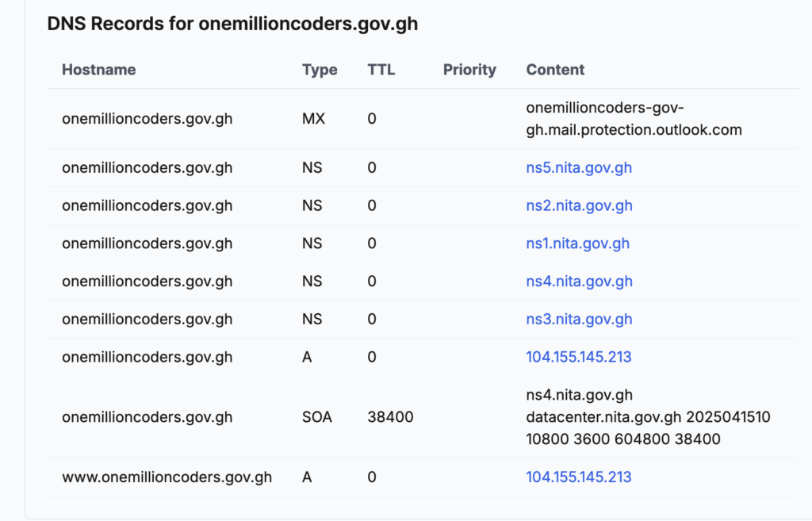Screen dimensions: 812x521
Task: Open the ns5.nita.gov.gh nameserver link
Action: (x=579, y=168)
